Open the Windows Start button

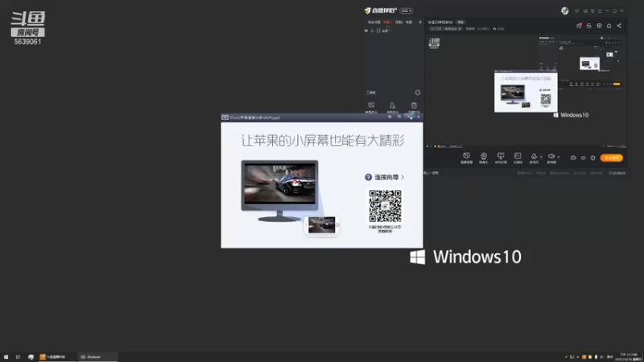point(6,356)
